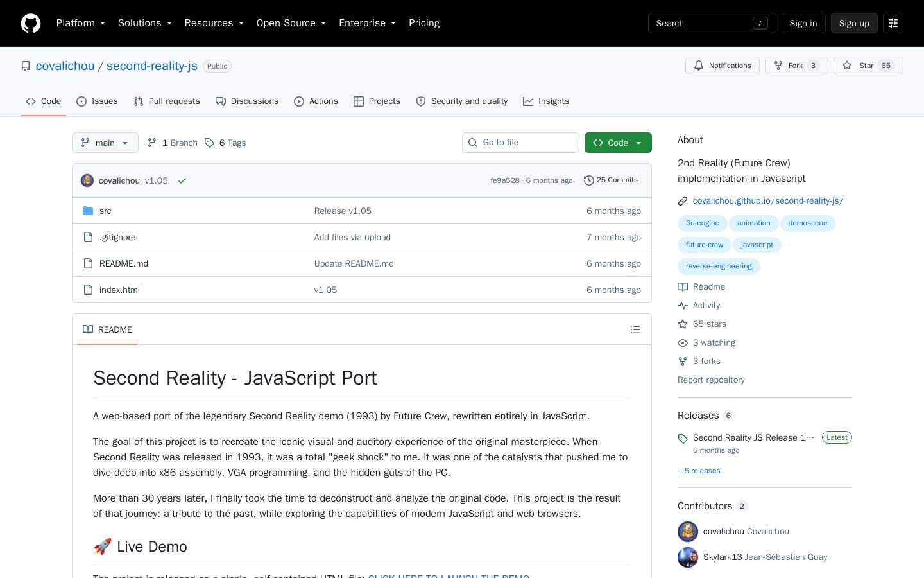Viewport: 924px width, 578px height.
Task: Switch to the Projects tab
Action: click(377, 101)
